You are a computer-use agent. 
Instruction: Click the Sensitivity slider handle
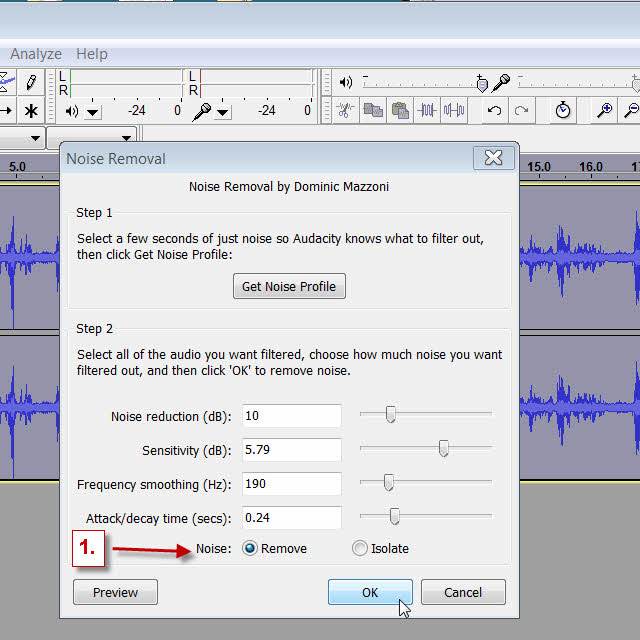tap(444, 448)
